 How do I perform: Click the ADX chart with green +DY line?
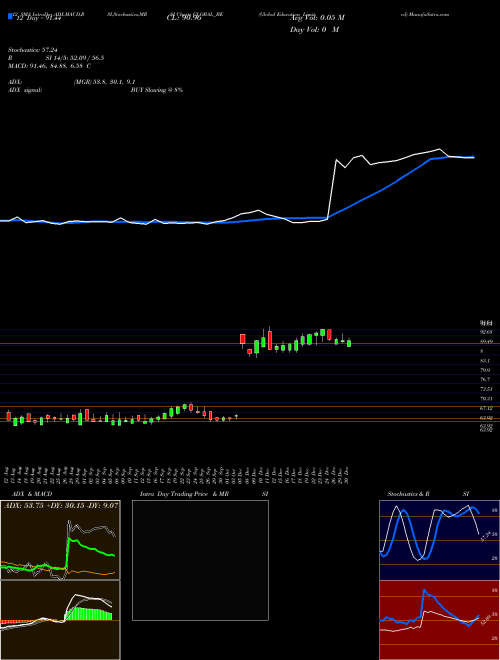[60, 540]
